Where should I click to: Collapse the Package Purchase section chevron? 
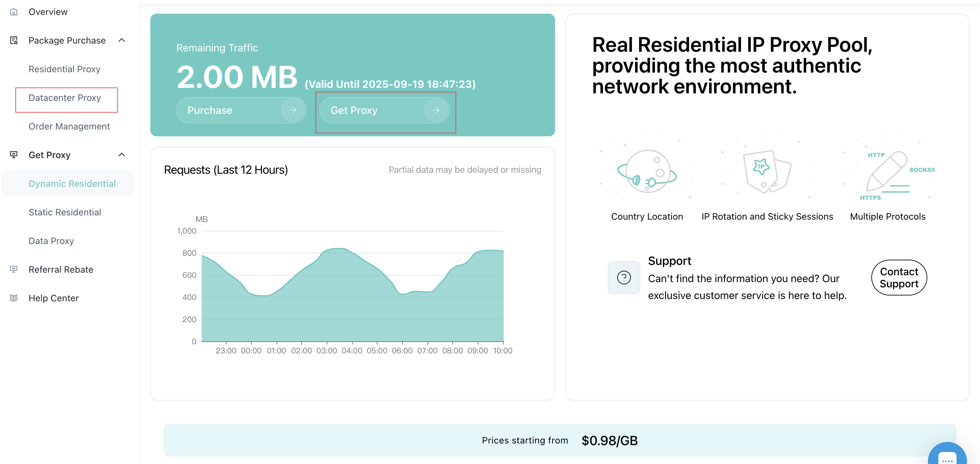click(122, 40)
